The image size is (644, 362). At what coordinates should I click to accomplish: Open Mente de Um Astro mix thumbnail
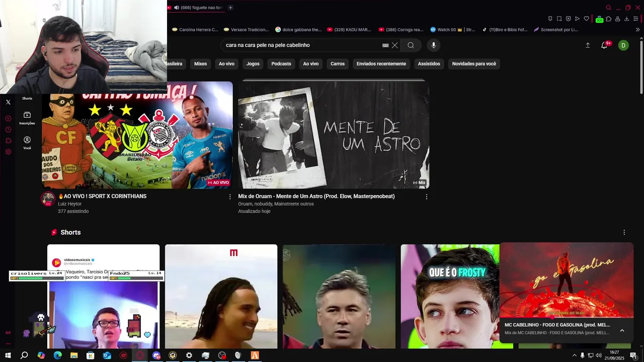pyautogui.click(x=334, y=135)
